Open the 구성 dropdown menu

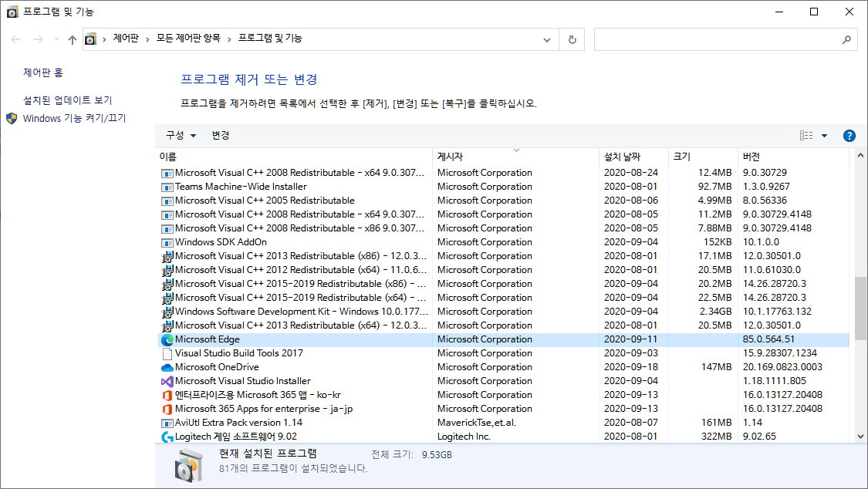click(181, 135)
